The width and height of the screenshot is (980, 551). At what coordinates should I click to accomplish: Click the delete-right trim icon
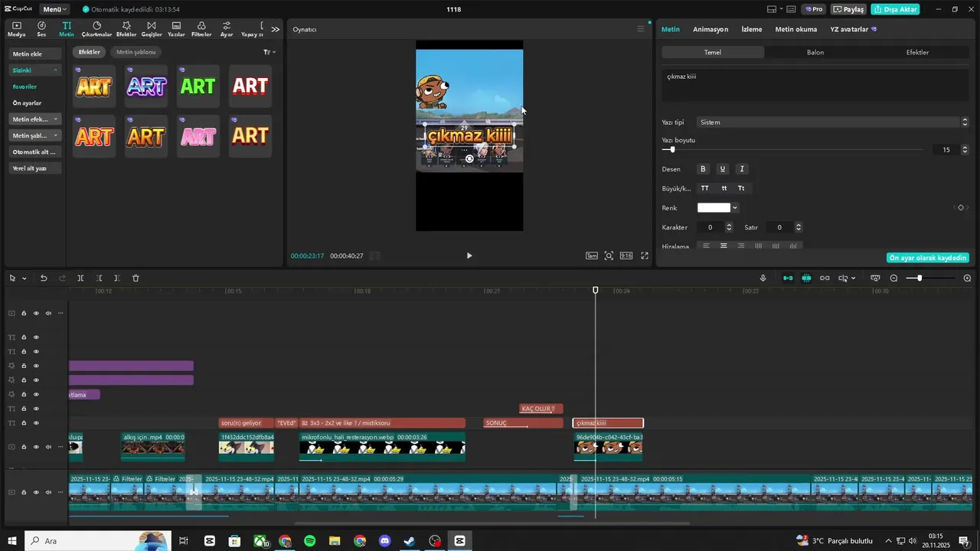[116, 278]
